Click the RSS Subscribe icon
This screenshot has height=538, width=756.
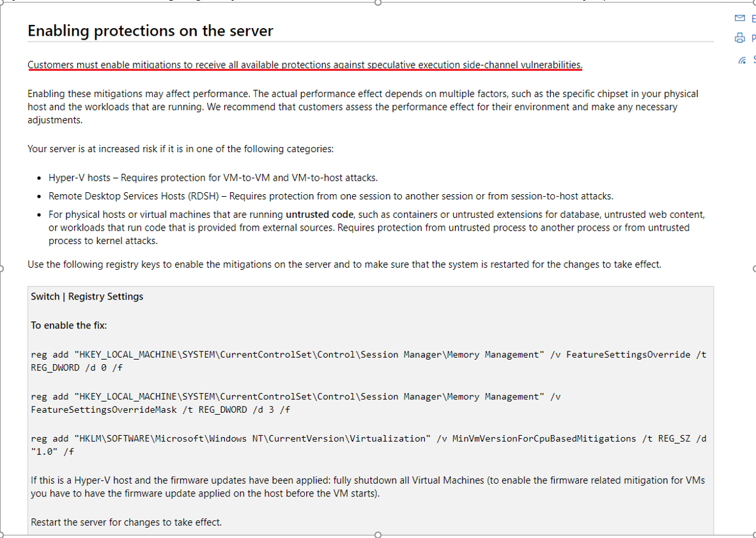(741, 59)
